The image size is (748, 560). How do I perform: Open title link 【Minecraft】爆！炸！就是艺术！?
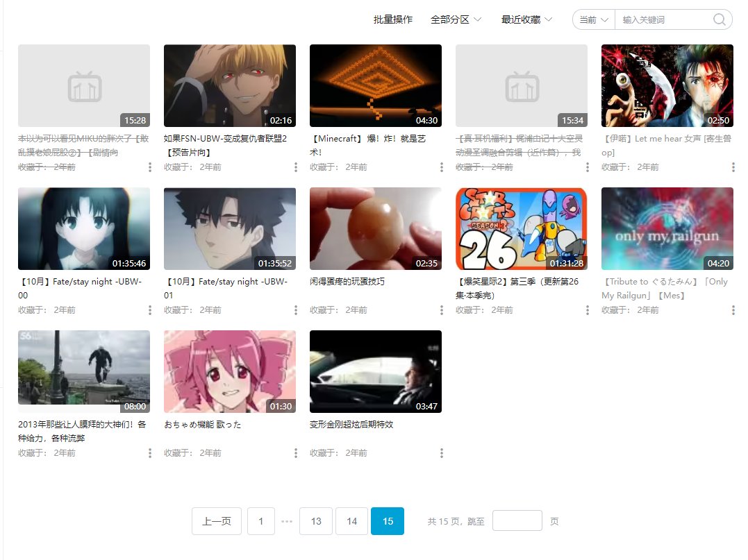368,145
